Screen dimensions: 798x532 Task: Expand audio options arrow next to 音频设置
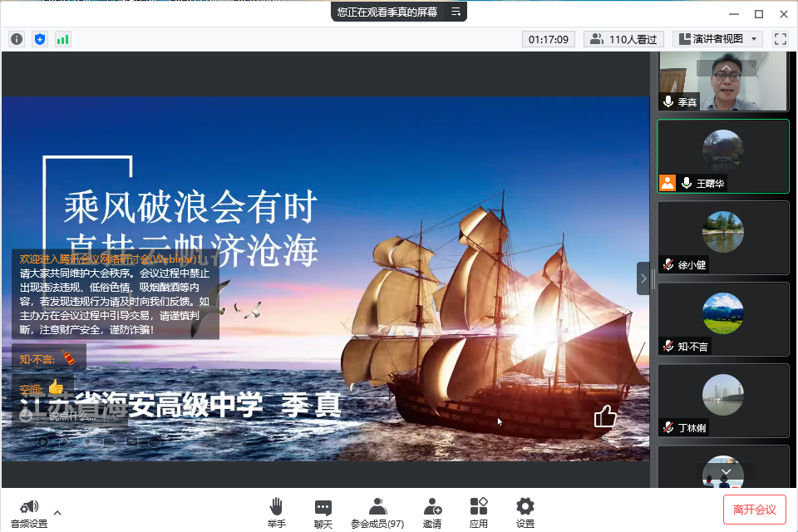(57, 512)
